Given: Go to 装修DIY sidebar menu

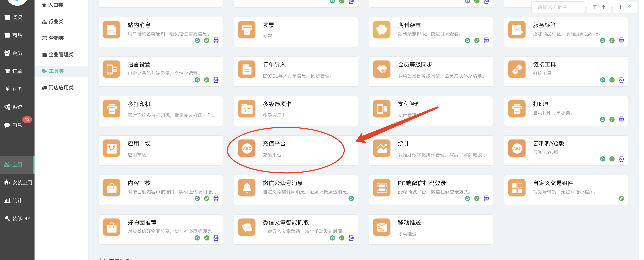Looking at the screenshot, I should (21, 218).
